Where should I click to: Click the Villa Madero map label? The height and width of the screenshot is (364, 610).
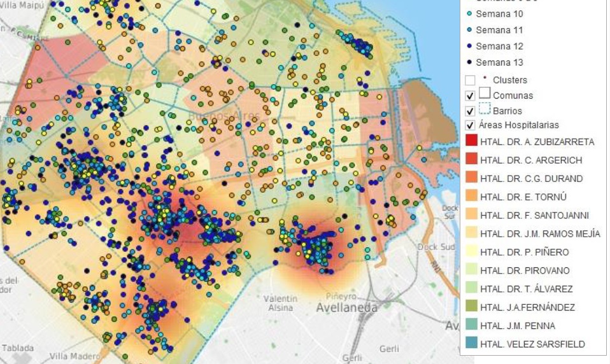(x=74, y=356)
